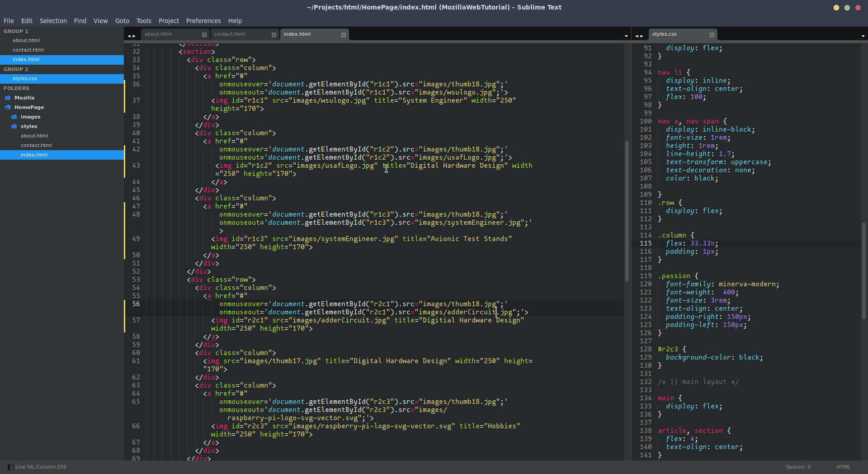Open tab list dropdown for right pane
This screenshot has height=474, width=868.
[x=863, y=36]
